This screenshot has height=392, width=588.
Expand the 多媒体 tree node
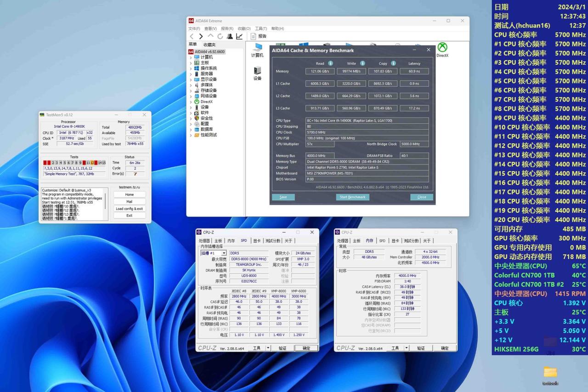191,85
